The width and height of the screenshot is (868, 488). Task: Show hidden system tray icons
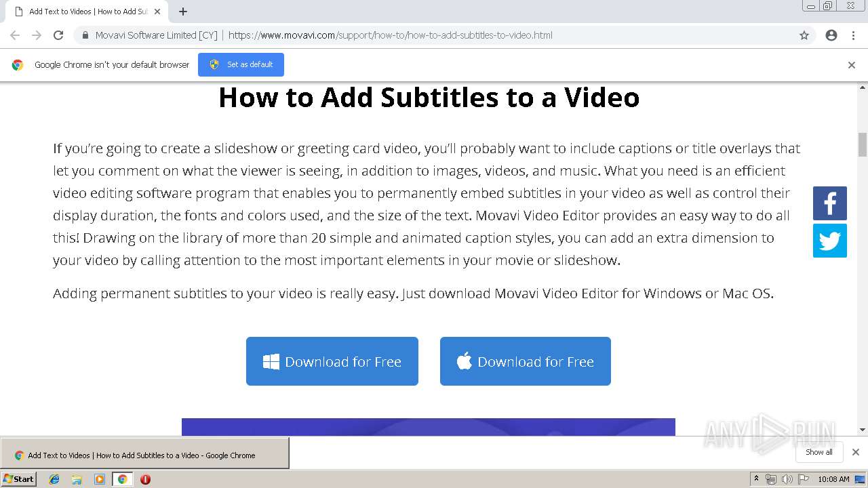756,479
